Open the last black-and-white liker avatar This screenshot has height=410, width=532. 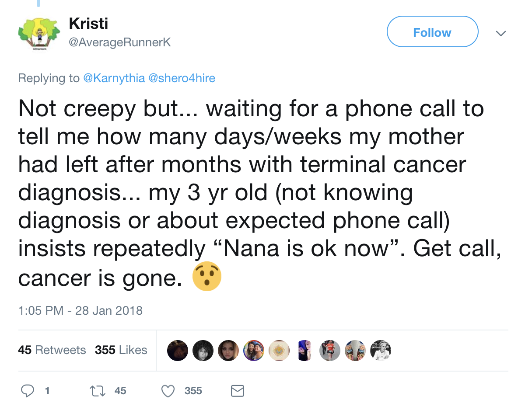pos(380,350)
